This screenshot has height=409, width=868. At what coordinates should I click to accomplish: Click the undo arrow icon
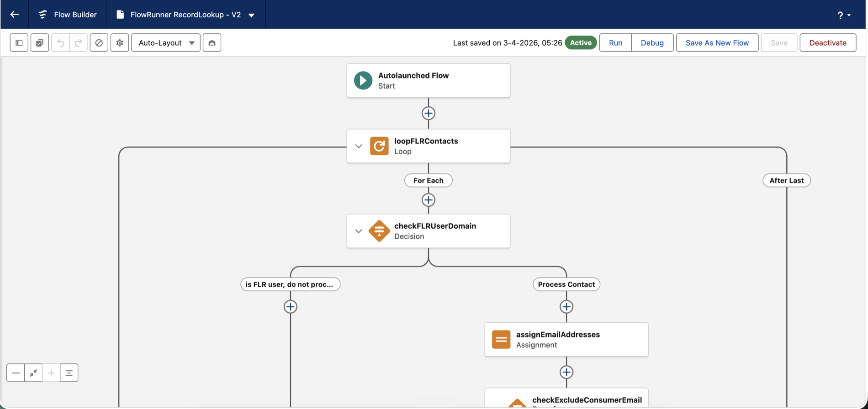(60, 43)
